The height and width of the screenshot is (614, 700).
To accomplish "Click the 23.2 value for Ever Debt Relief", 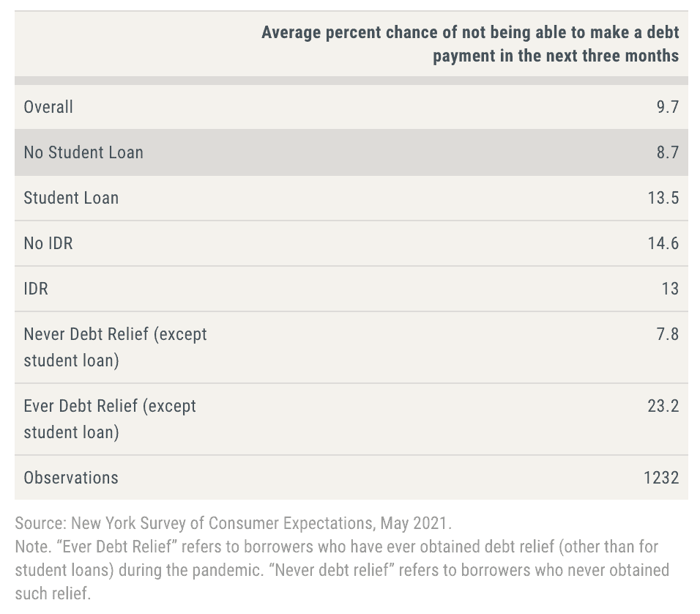I will [663, 406].
